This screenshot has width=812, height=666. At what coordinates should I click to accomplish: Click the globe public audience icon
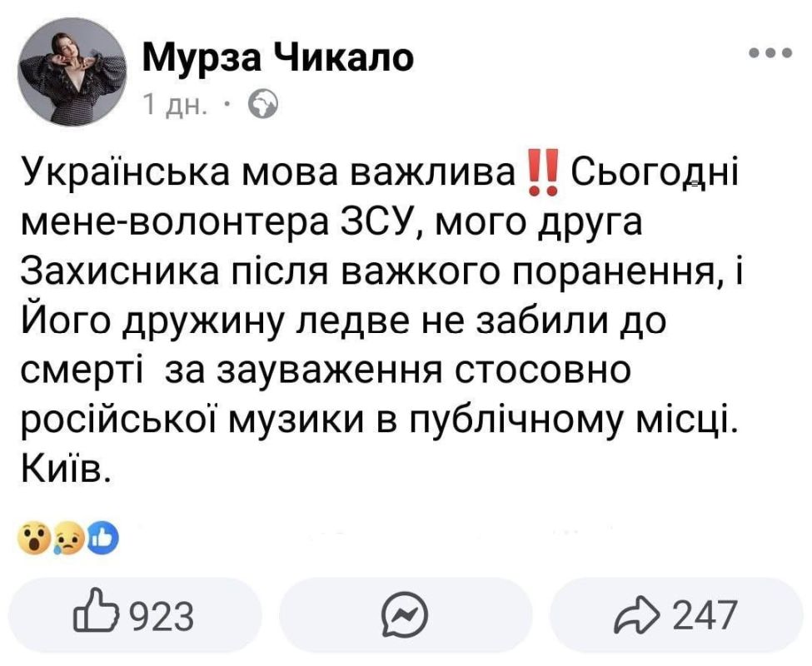(x=264, y=105)
